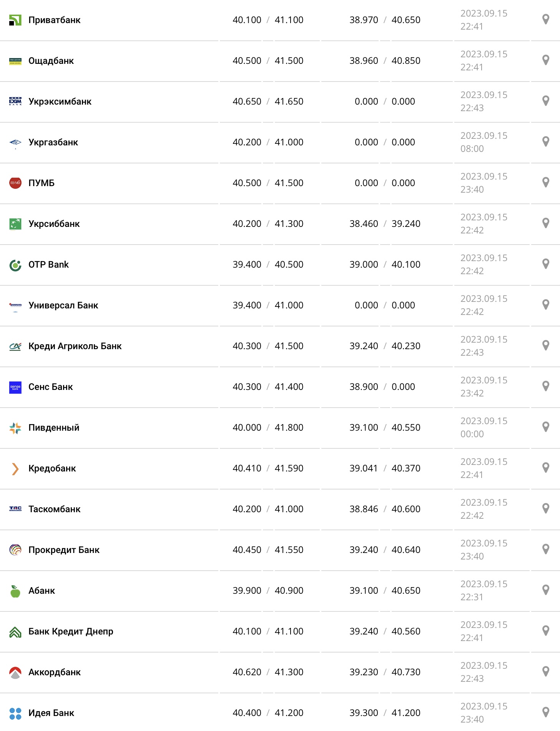
Task: Click the Абанк green apple logo
Action: (x=15, y=591)
